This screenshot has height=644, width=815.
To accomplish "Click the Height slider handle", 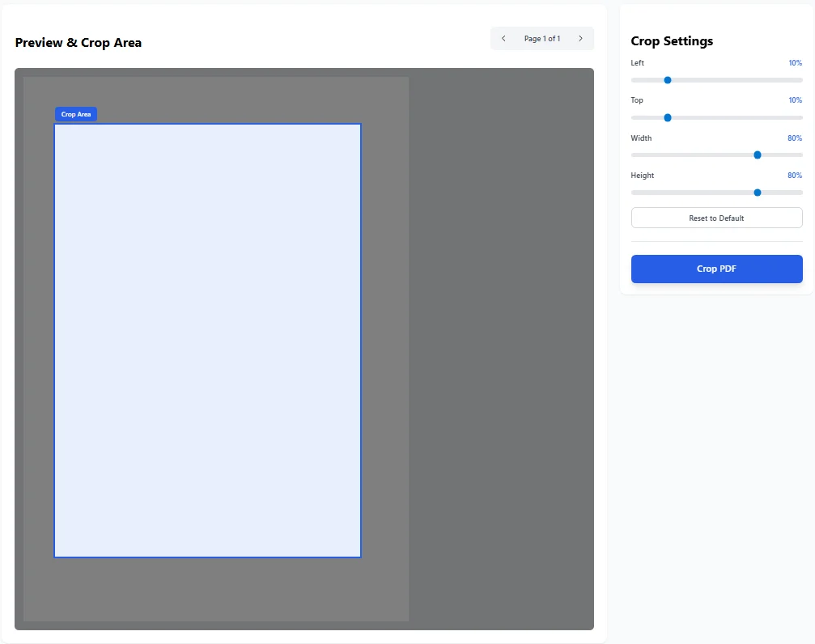I will coord(757,193).
